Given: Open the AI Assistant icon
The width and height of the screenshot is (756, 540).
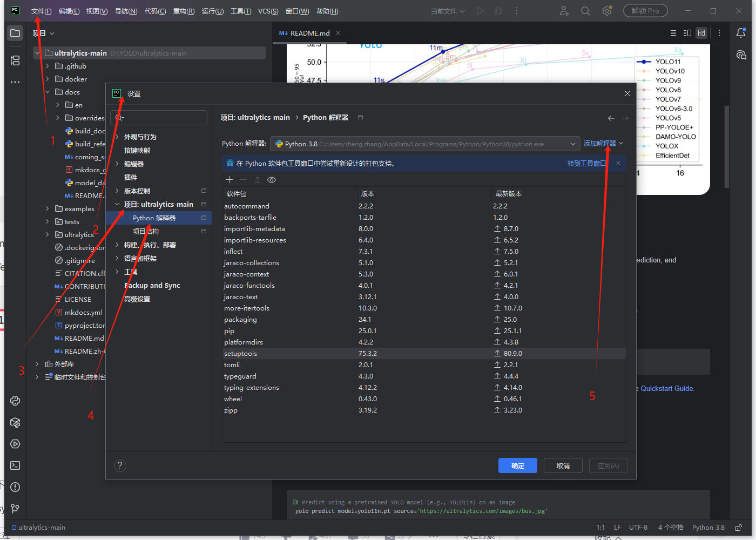Looking at the screenshot, I should click(741, 55).
